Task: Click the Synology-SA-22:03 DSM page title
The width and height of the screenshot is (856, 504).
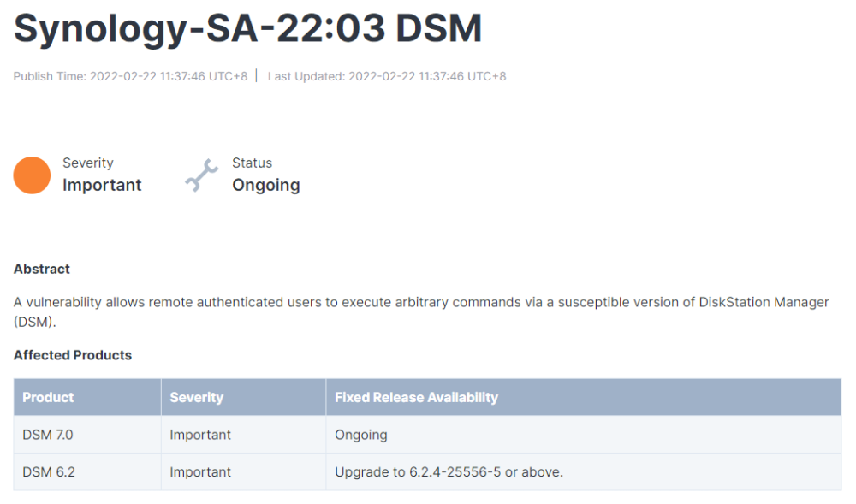Action: click(248, 28)
